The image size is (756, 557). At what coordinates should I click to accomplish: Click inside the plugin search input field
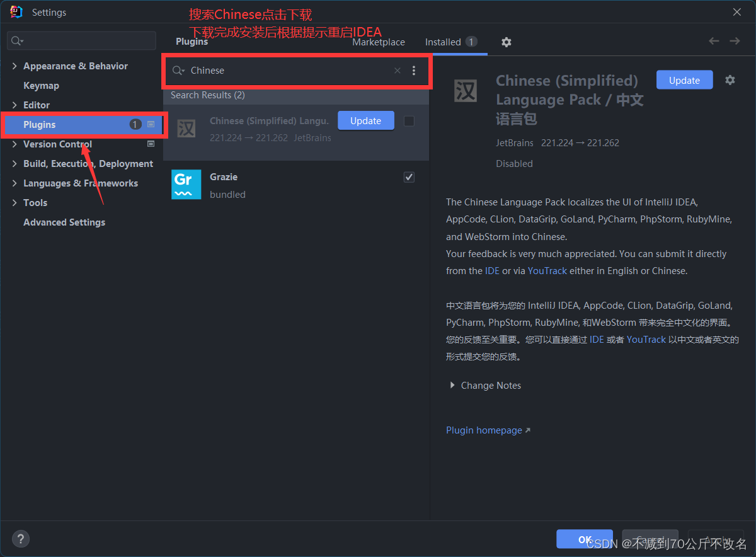(x=283, y=71)
